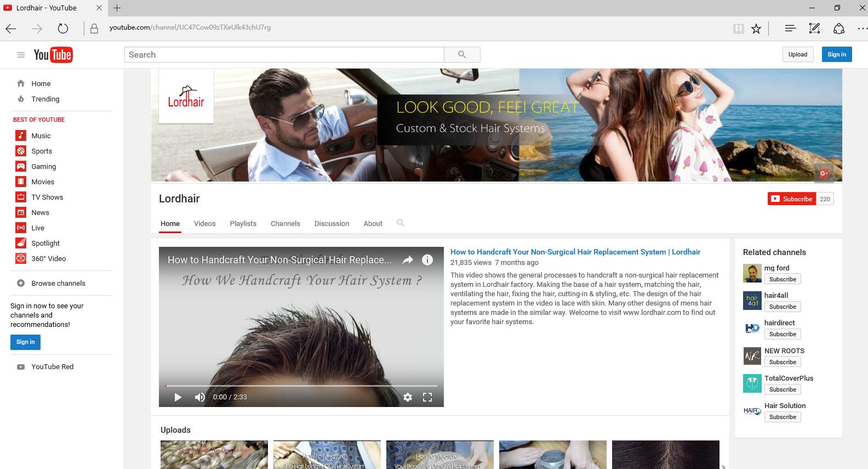Open the Music category
The height and width of the screenshot is (469, 868).
(x=41, y=135)
